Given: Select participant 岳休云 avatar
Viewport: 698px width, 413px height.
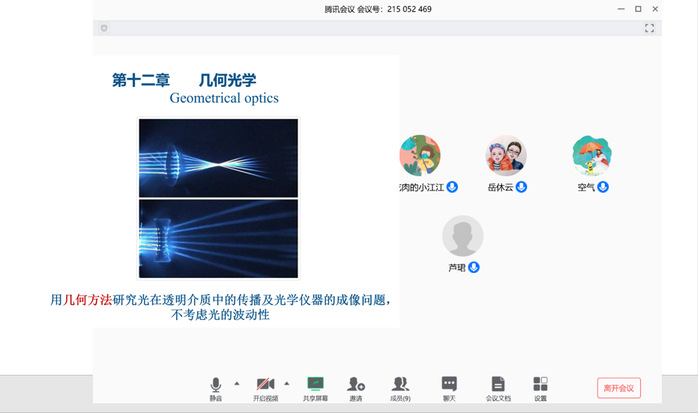Looking at the screenshot, I should click(x=506, y=156).
